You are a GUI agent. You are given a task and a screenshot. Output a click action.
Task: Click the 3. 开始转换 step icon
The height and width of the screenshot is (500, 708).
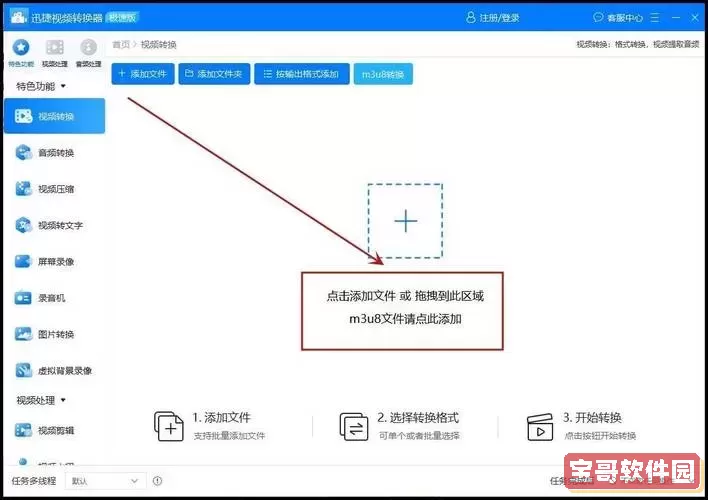(540, 427)
